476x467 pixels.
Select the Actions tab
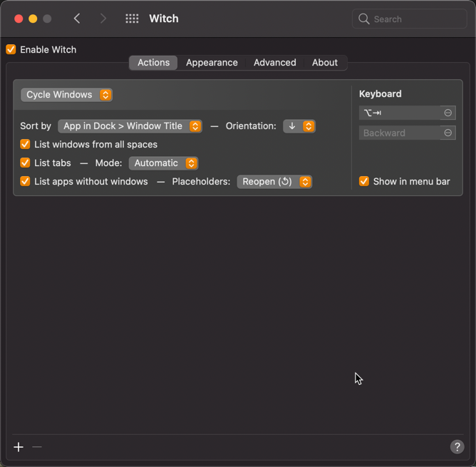[x=154, y=63]
